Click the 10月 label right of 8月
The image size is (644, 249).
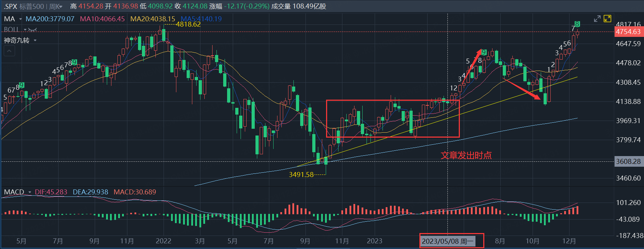[x=533, y=241]
